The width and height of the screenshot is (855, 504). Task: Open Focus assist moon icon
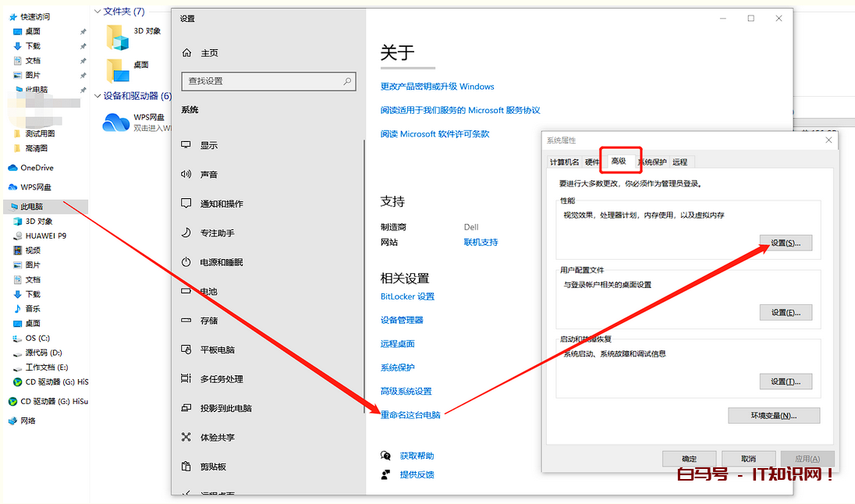coord(186,232)
